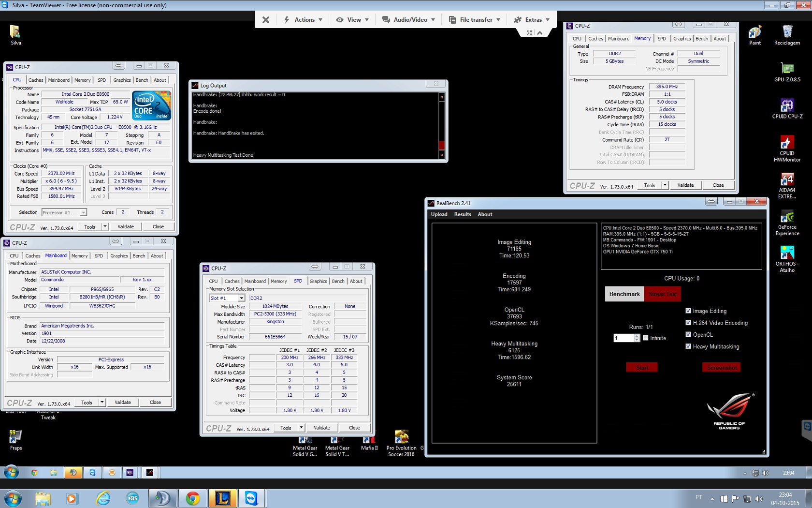Click the local Windows Start orb
The width and height of the screenshot is (812, 508).
[13, 498]
